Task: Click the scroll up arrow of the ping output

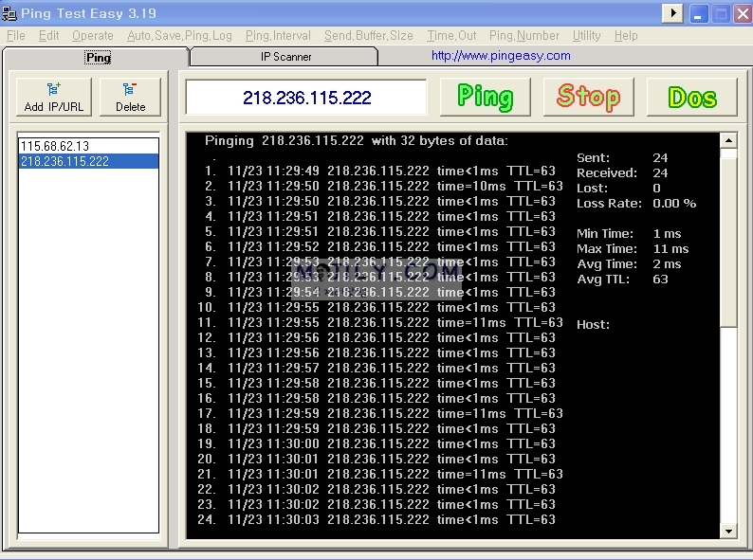Action: pyautogui.click(x=728, y=140)
